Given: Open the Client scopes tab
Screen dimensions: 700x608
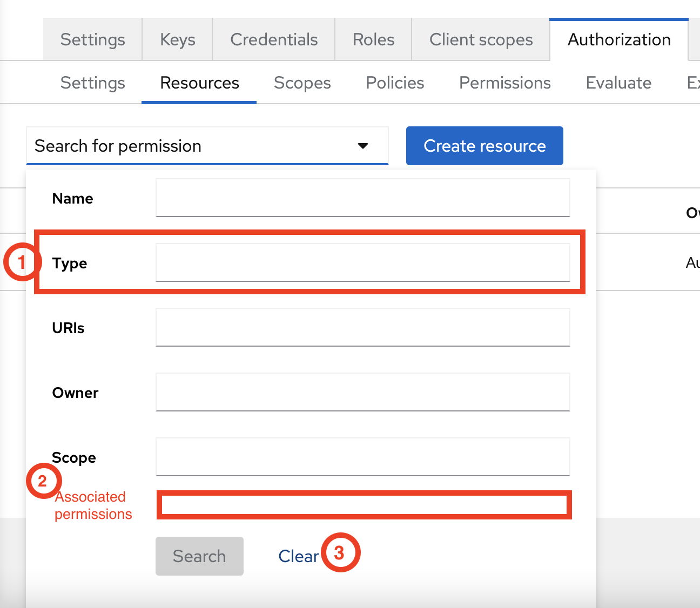Looking at the screenshot, I should 480,39.
